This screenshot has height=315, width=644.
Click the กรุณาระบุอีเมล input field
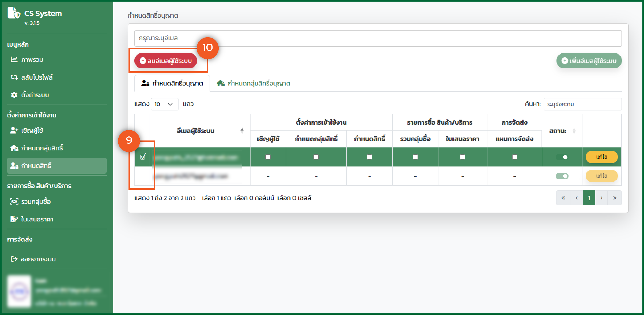click(x=378, y=38)
